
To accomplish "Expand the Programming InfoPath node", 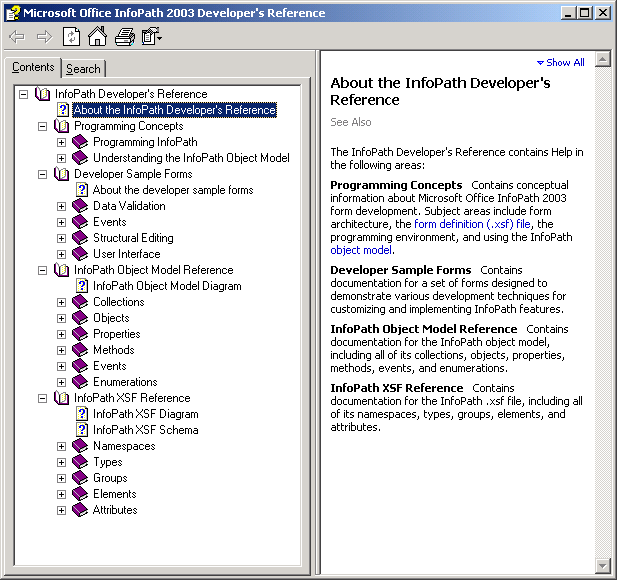I will coord(61,142).
